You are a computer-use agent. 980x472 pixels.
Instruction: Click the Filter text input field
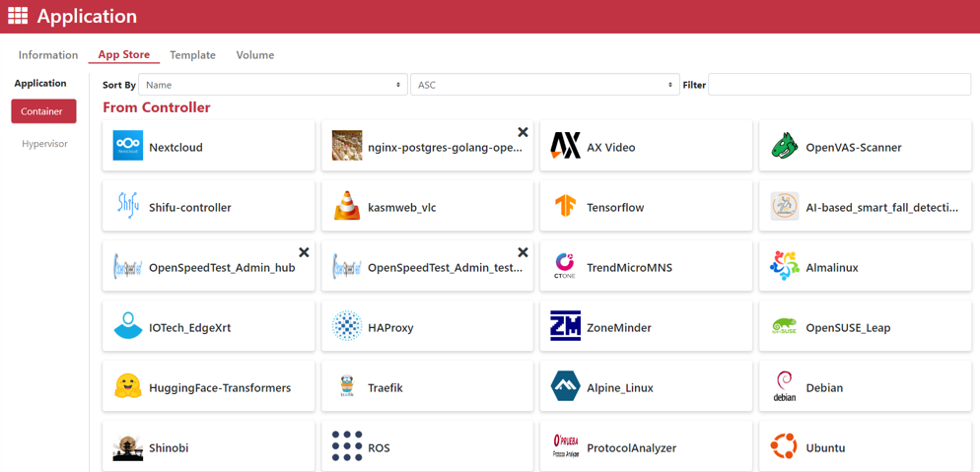(839, 85)
